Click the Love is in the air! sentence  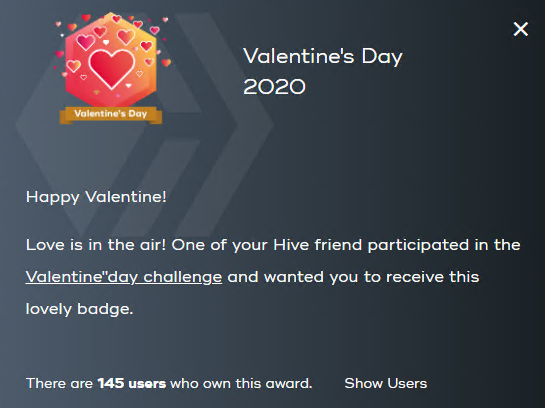coord(96,245)
